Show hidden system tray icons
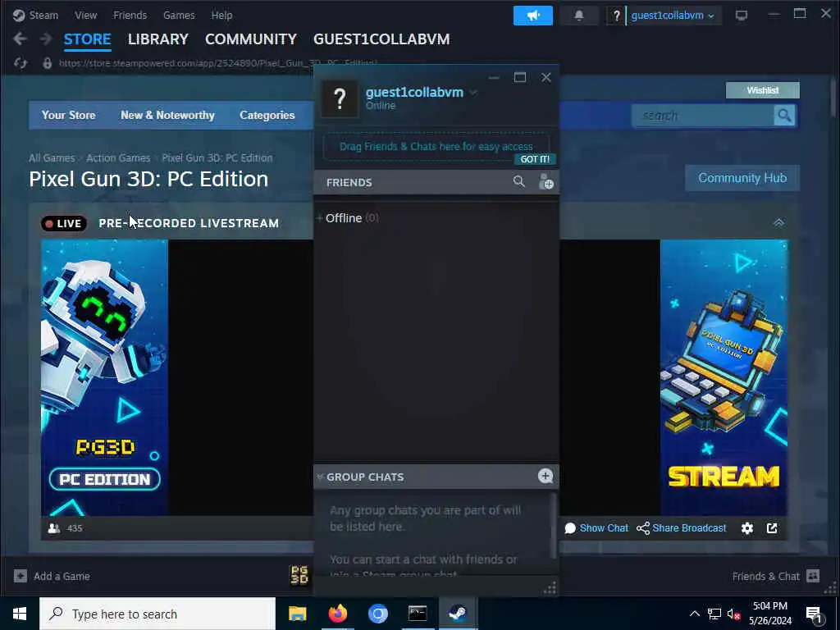 (694, 614)
